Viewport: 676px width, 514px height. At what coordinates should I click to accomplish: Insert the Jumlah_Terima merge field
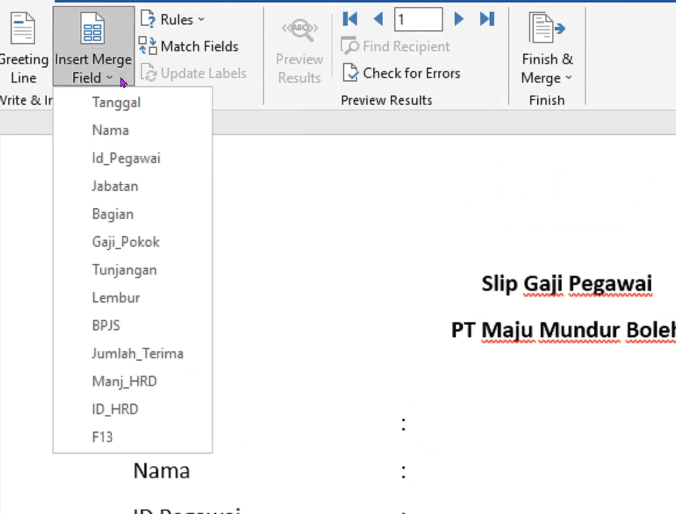[137, 353]
